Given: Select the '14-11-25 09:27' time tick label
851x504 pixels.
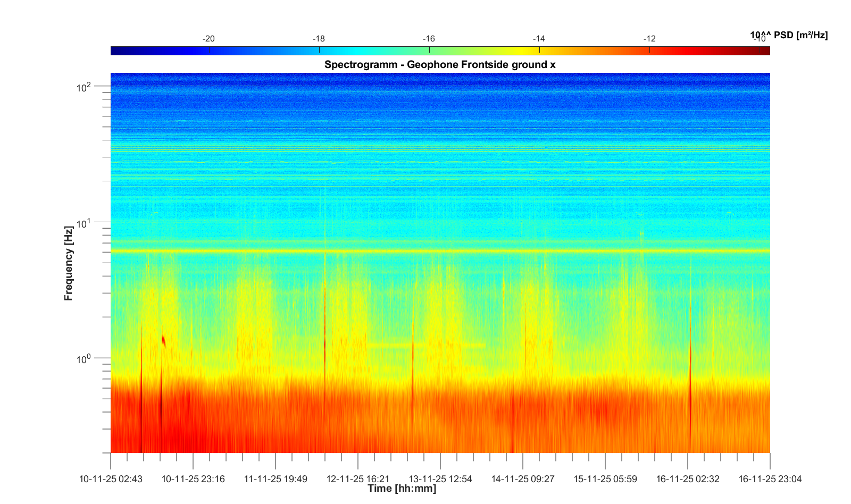Looking at the screenshot, I should point(523,479).
